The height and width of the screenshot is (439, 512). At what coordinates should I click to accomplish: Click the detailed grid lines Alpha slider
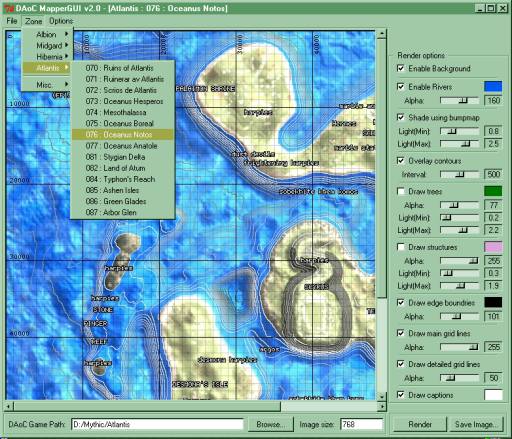[459, 378]
